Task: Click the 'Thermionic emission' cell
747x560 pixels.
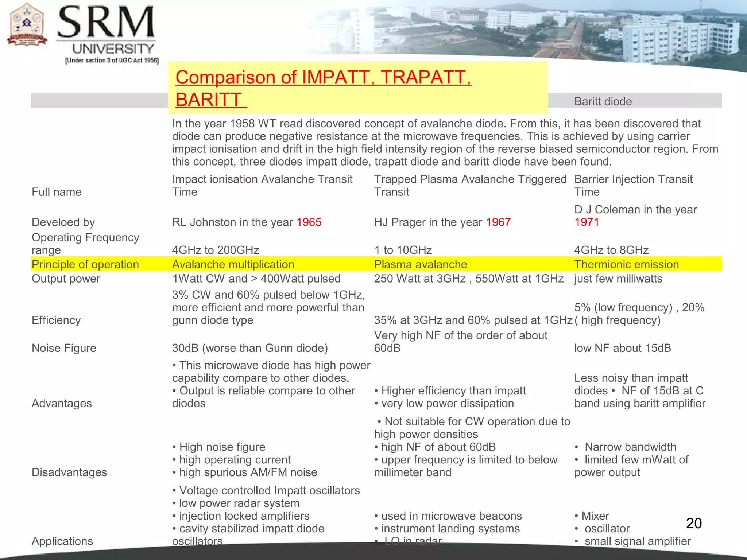Action: tap(627, 264)
